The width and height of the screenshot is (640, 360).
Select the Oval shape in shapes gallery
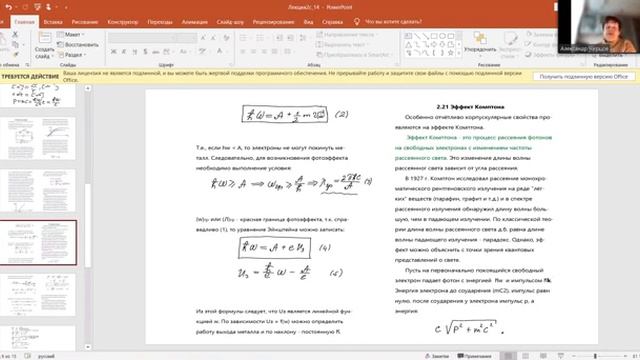pyautogui.click(x=442, y=36)
